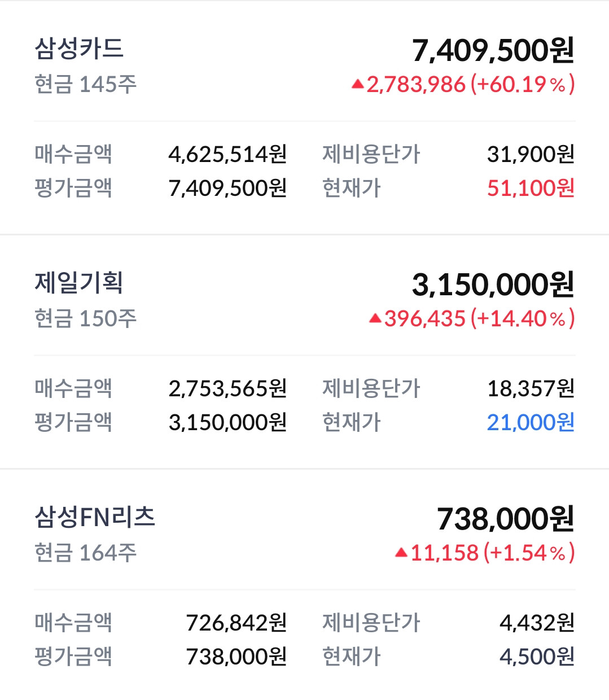Open the 제일기획 stock name
This screenshot has height=700, width=609.
pos(79,283)
